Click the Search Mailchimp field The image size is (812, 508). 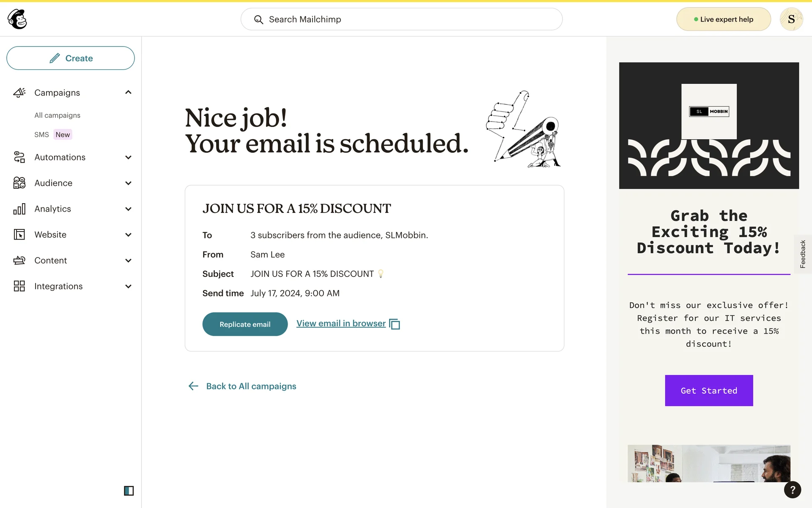[401, 19]
